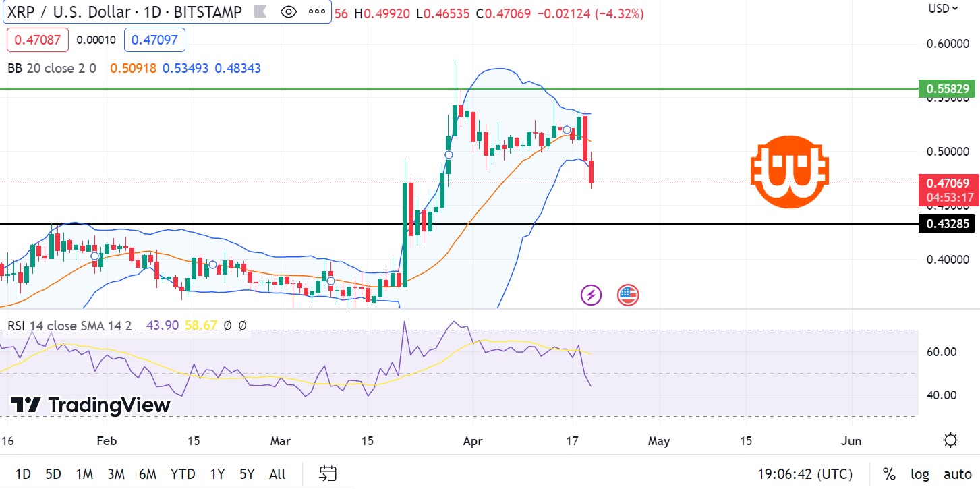
Task: Select the 5D time range
Action: (53, 474)
